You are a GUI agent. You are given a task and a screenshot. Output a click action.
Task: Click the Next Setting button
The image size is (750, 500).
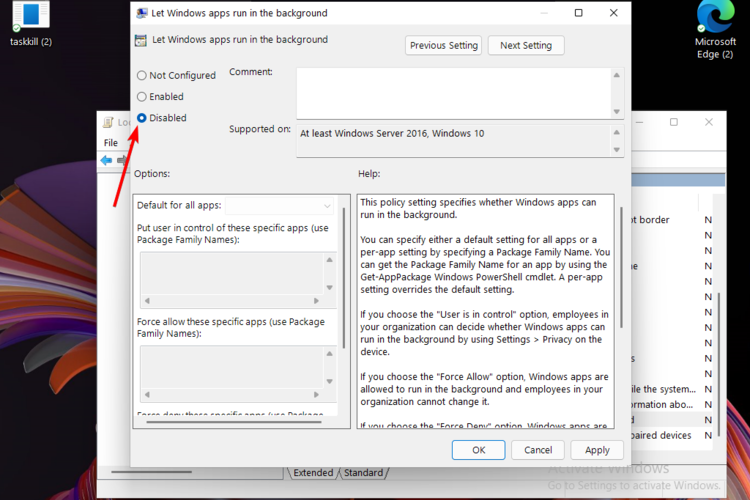click(526, 45)
